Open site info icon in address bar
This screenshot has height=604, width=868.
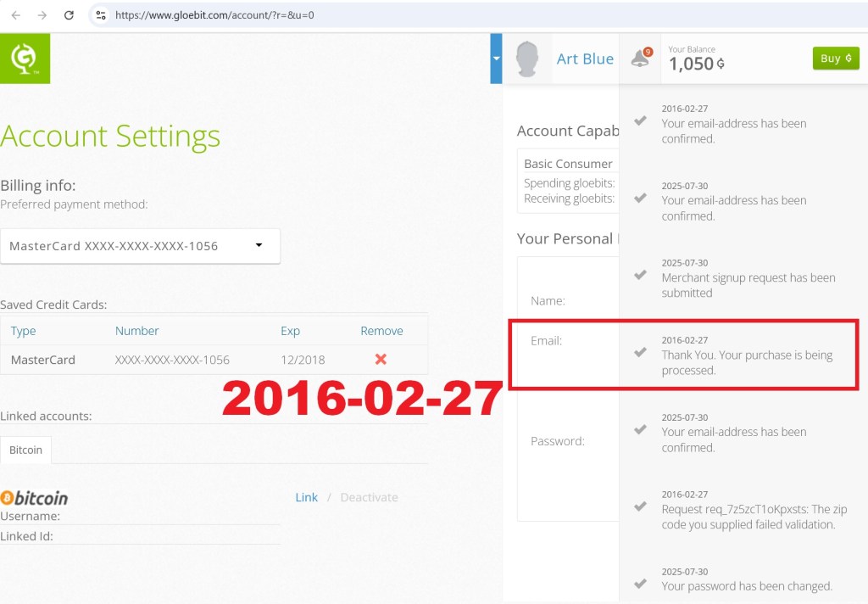(101, 15)
